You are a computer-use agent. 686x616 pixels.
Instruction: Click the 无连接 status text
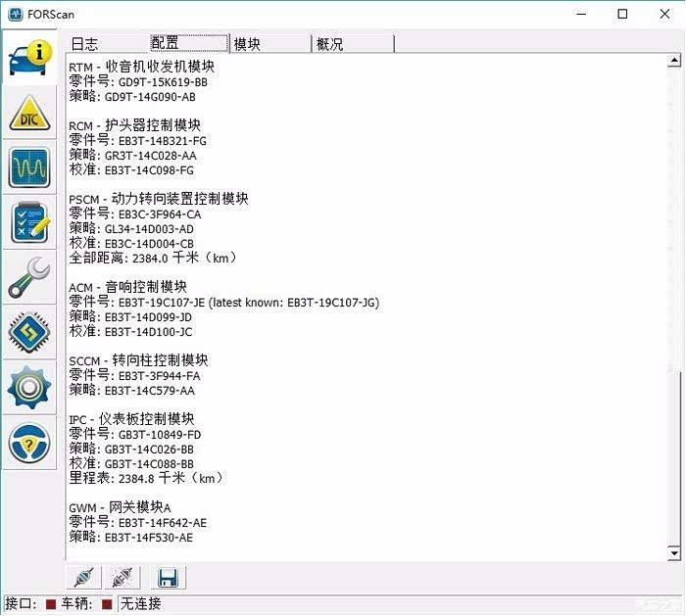click(141, 604)
